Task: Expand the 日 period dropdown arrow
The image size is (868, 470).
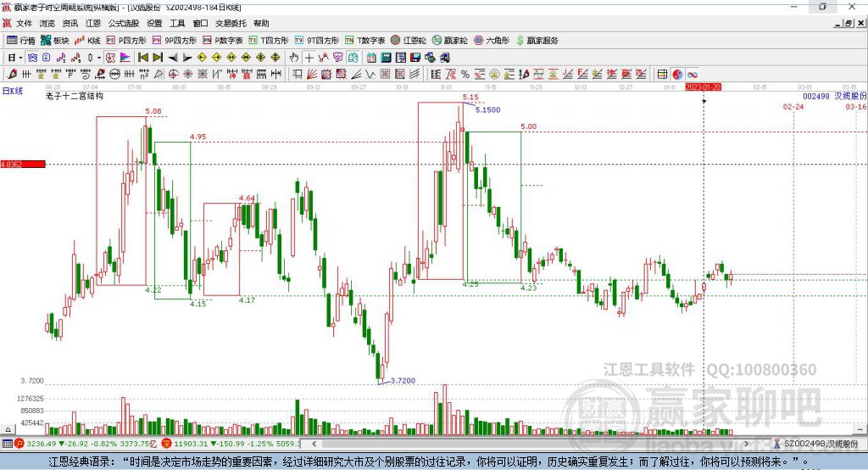Action: coord(22,57)
